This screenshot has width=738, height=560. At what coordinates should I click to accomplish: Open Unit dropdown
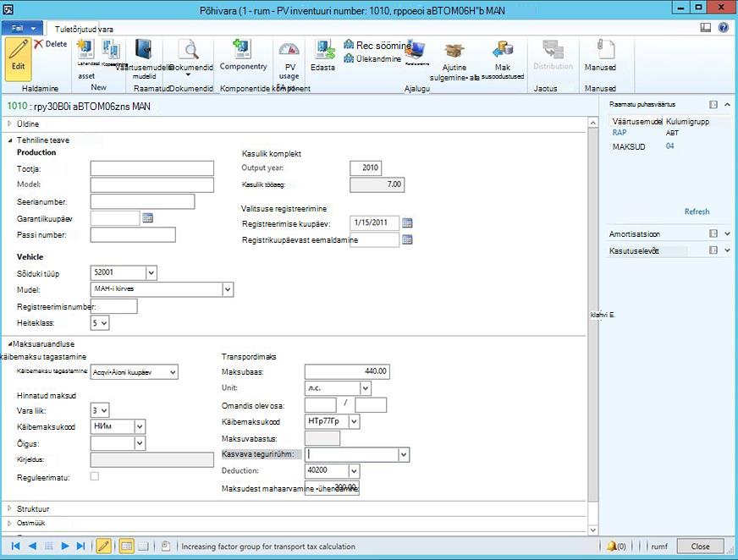[366, 388]
